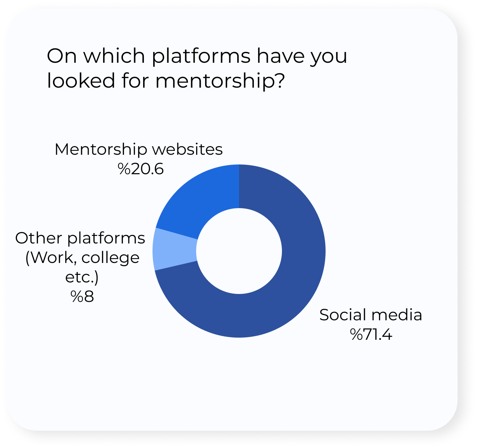Click the word 'websites' in the chart label
This screenshot has width=477, height=448.
click(x=189, y=149)
